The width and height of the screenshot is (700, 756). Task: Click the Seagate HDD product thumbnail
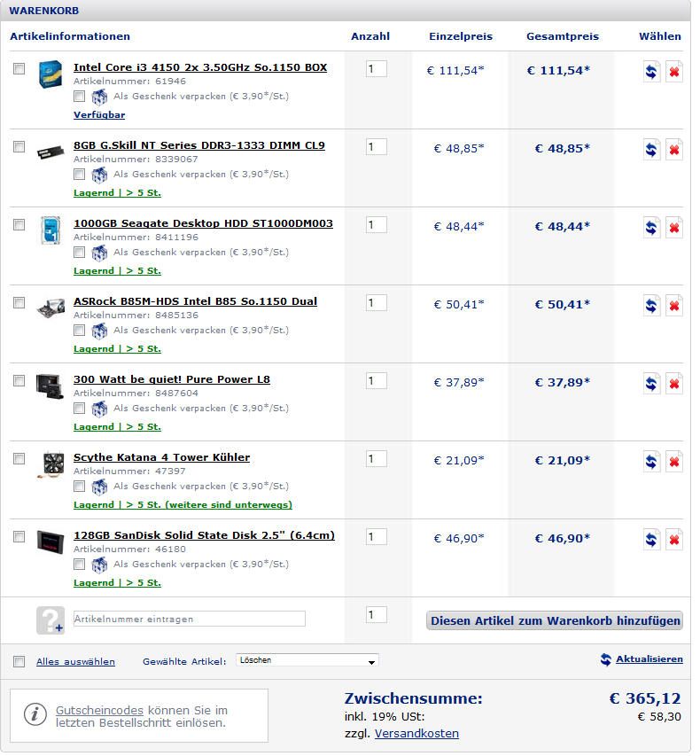coord(51,232)
